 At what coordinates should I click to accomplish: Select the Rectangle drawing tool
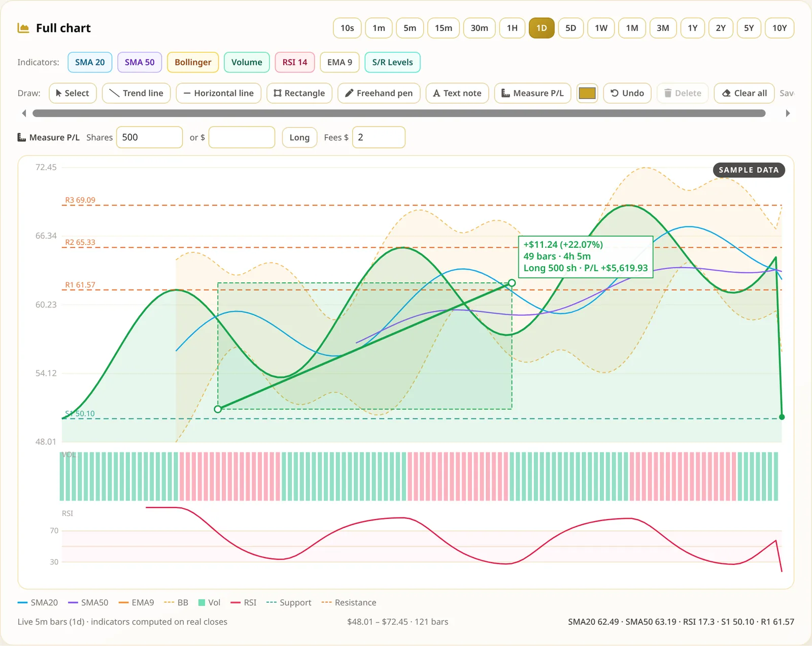[299, 93]
